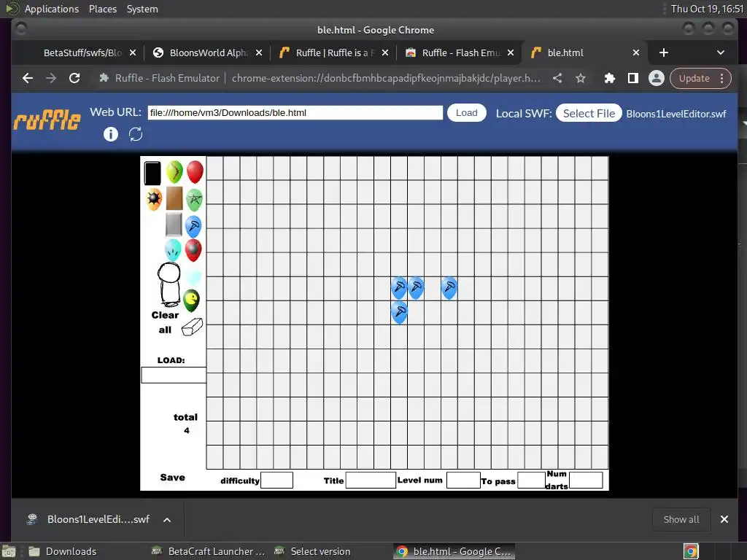This screenshot has height=560, width=747.
Task: Switch to the BetaStuff/swfs tab
Action: tap(82, 52)
